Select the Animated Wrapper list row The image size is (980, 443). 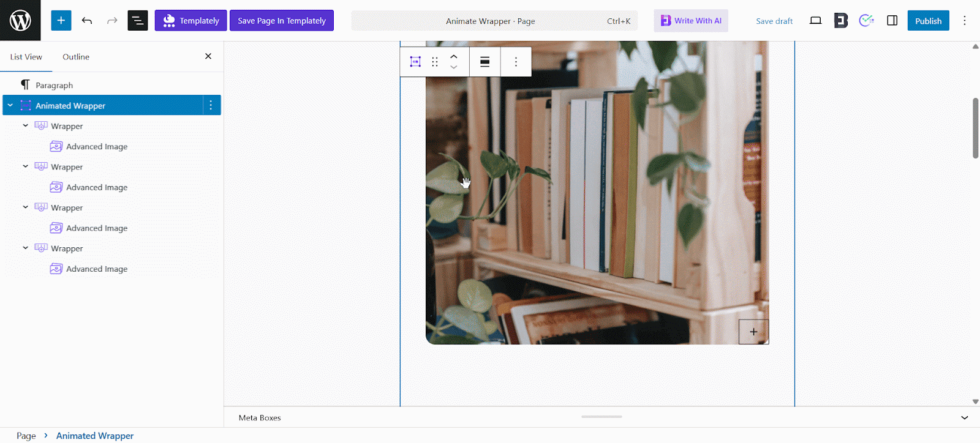(x=112, y=105)
